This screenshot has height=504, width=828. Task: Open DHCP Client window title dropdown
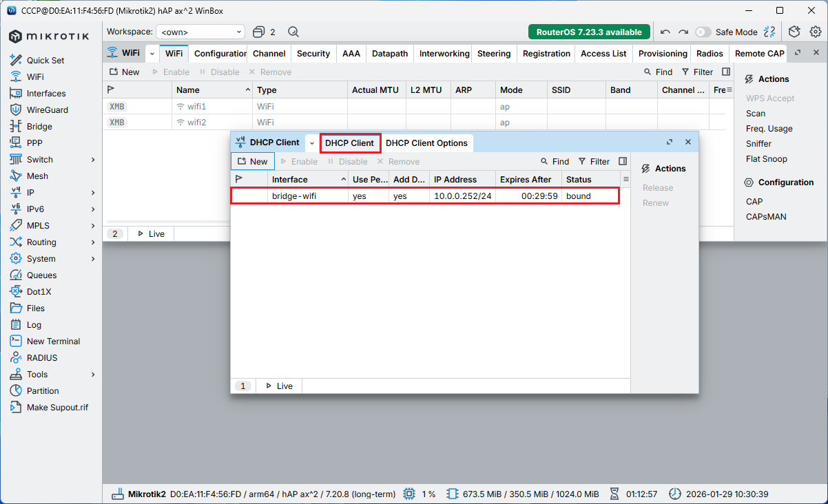pyautogui.click(x=312, y=143)
